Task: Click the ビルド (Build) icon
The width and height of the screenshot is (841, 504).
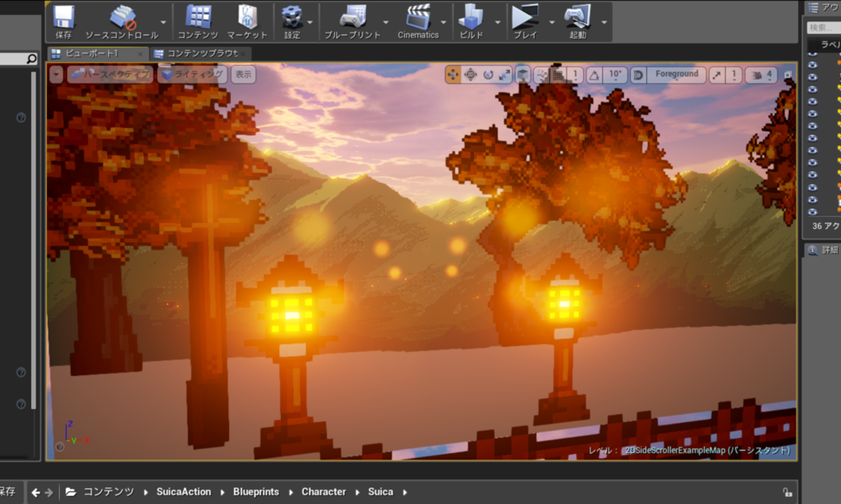Action: click(471, 22)
